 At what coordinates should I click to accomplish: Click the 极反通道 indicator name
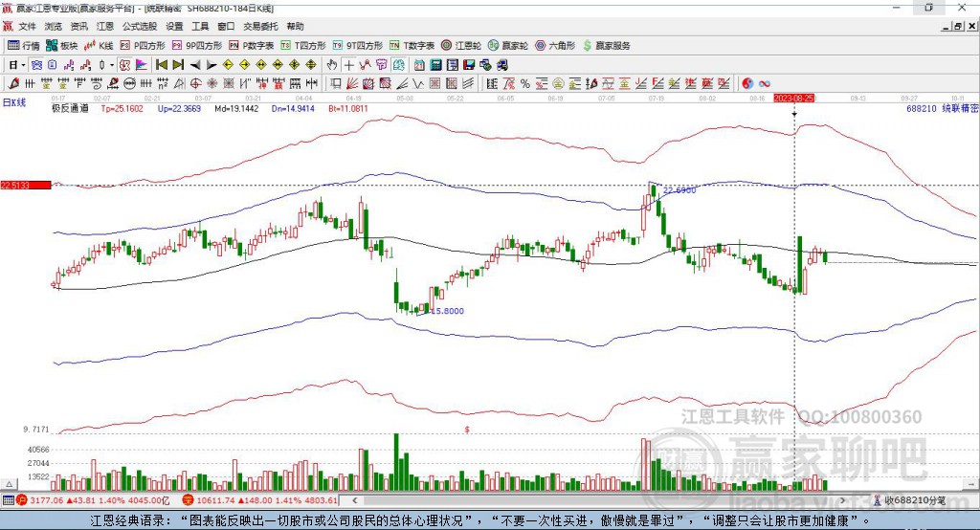(70, 109)
